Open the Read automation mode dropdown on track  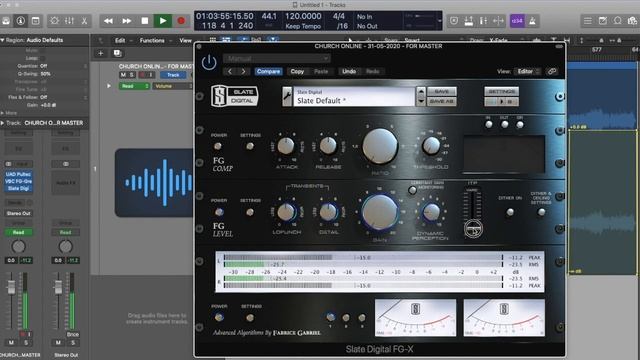click(x=134, y=86)
